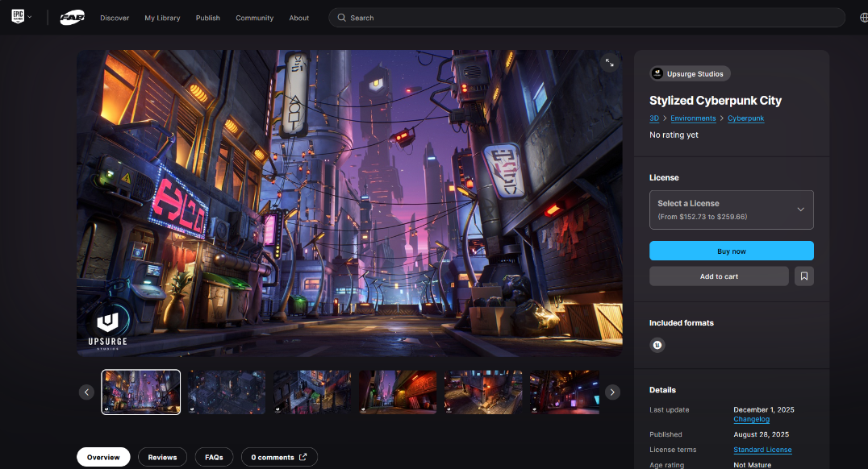The image size is (868, 469).
Task: Click the Buy now button
Action: pos(732,251)
